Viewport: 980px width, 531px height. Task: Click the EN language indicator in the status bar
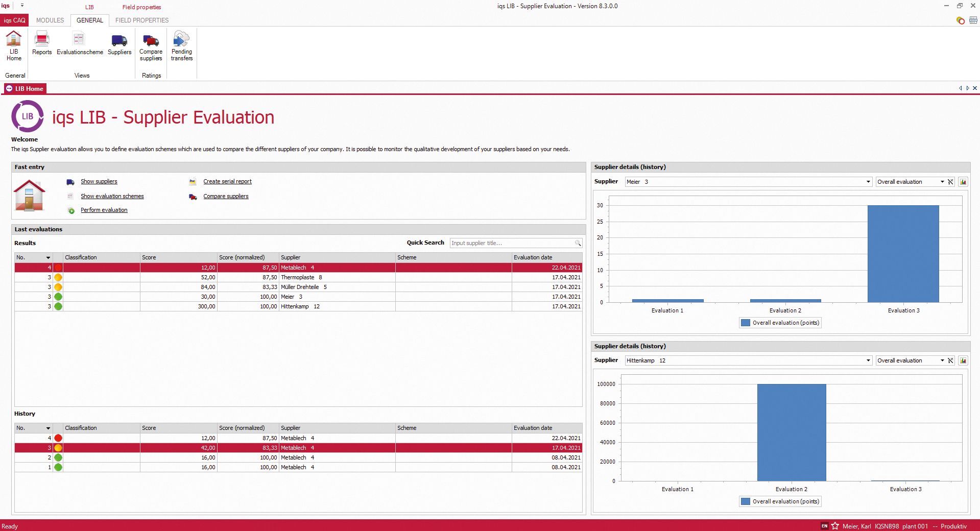click(x=824, y=526)
